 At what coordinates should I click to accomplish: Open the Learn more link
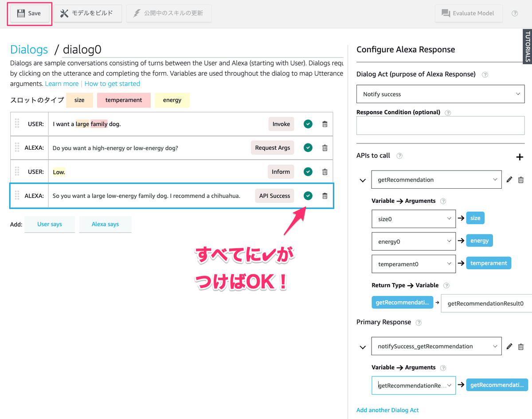(x=62, y=84)
